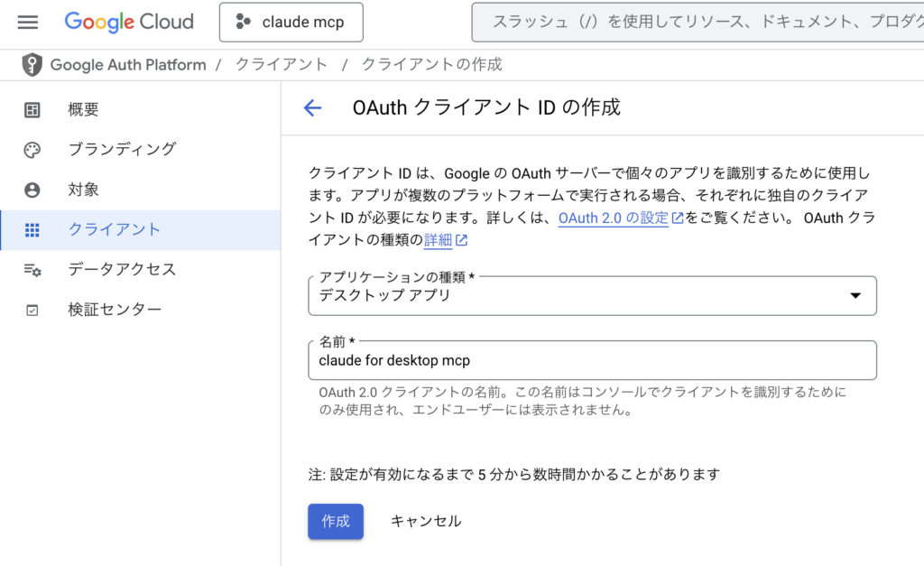
Task: Click the 概要 overview grid icon
Action: (x=32, y=110)
